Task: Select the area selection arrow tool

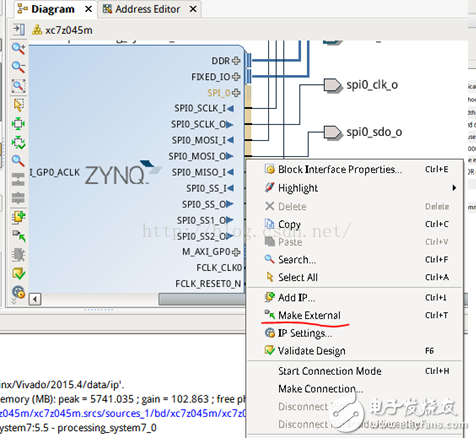Action: (18, 105)
